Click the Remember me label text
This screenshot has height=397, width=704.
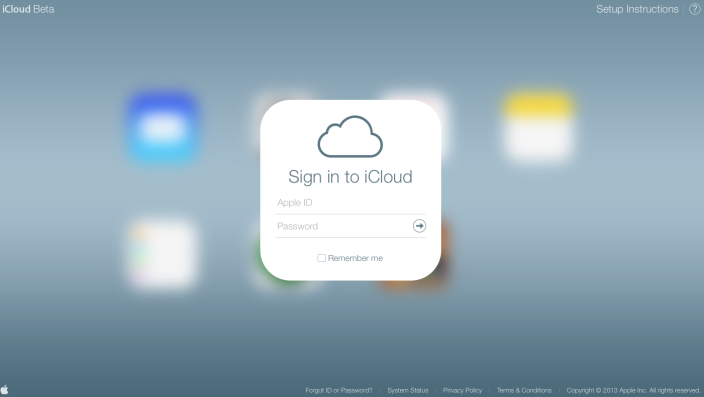(355, 258)
